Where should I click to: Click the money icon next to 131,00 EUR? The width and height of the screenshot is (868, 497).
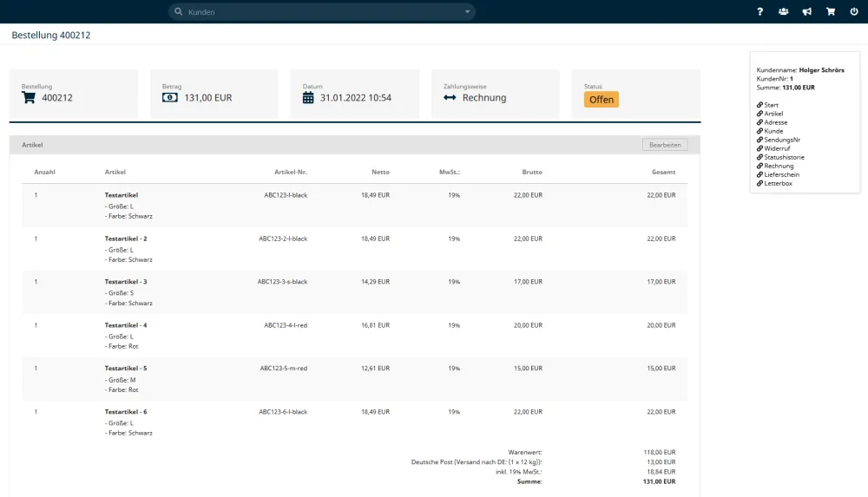tap(170, 97)
